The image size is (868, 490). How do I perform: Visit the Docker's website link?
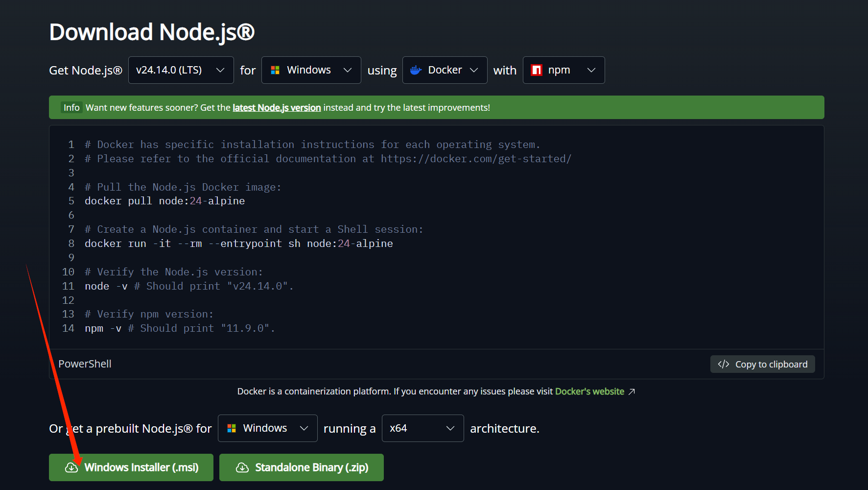(x=589, y=392)
